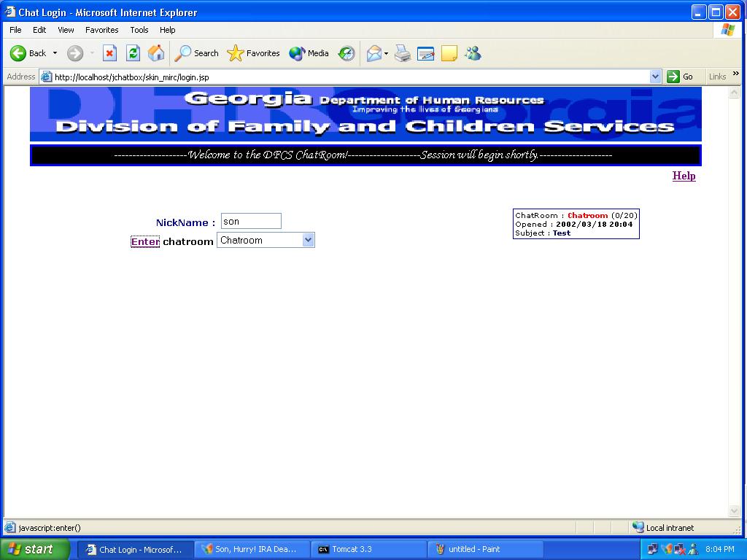
Task: Switch to untitled - Paint taskbar window
Action: click(485, 550)
